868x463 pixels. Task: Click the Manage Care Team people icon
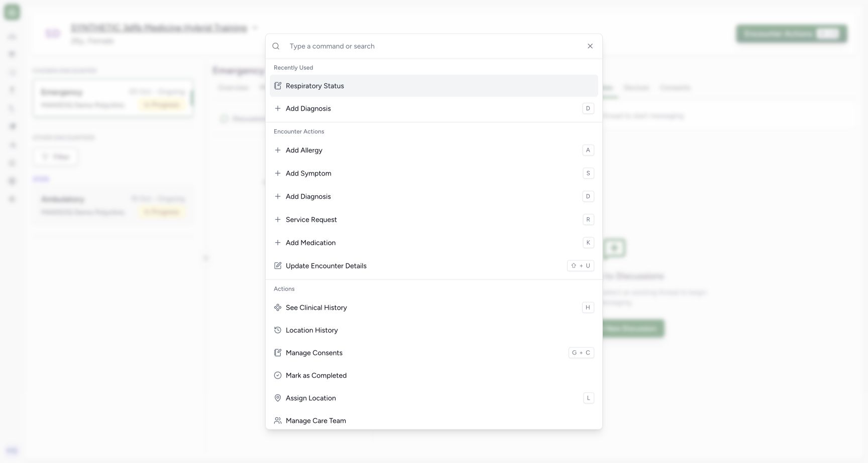[x=278, y=421]
